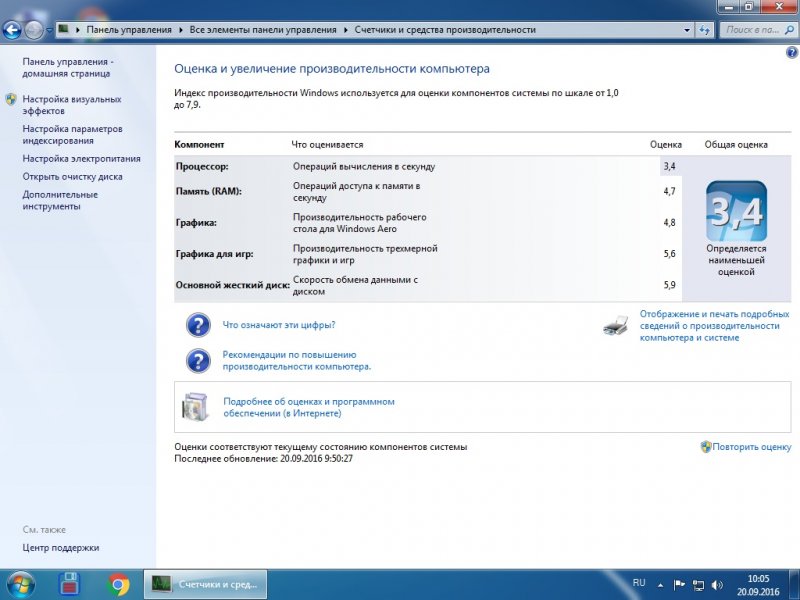Click the Action Center flag tray icon
The height and width of the screenshot is (600, 800).
click(x=679, y=584)
